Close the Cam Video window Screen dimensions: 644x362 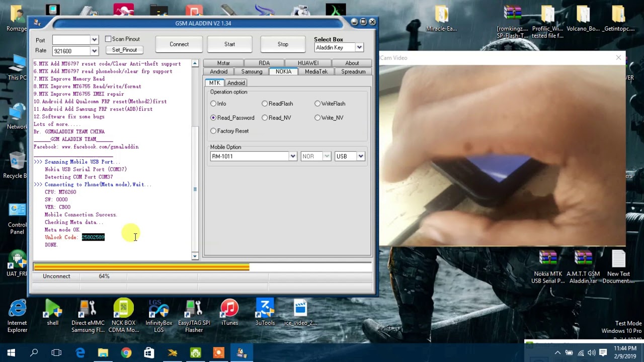pos(618,58)
